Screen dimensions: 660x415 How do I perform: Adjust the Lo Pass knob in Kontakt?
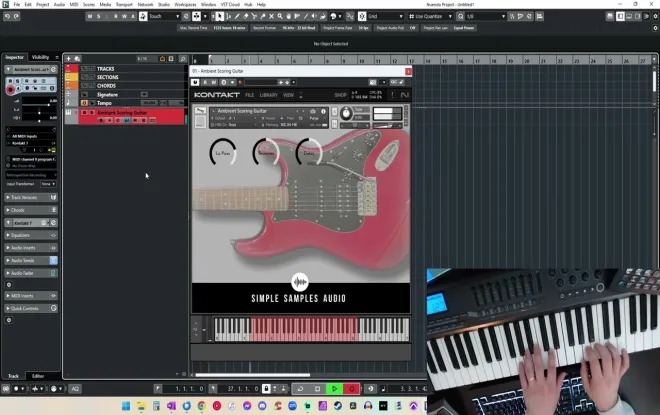(223, 153)
